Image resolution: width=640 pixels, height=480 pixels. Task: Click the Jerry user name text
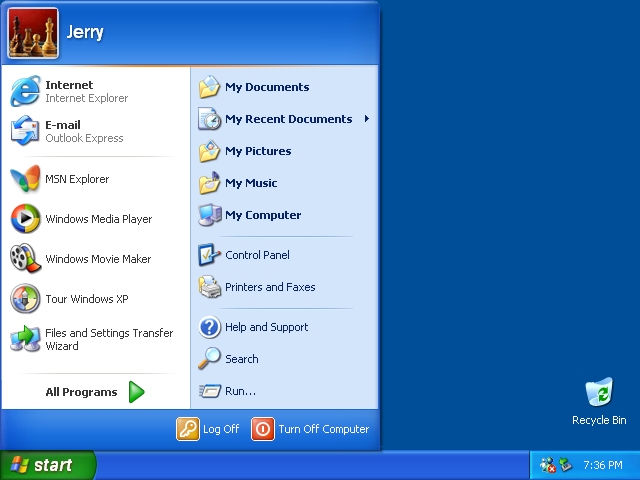click(85, 33)
